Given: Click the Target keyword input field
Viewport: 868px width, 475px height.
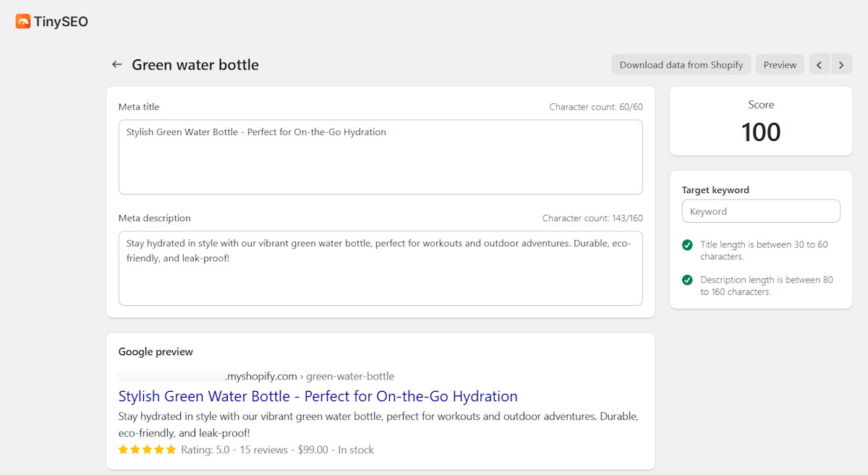Looking at the screenshot, I should click(761, 211).
